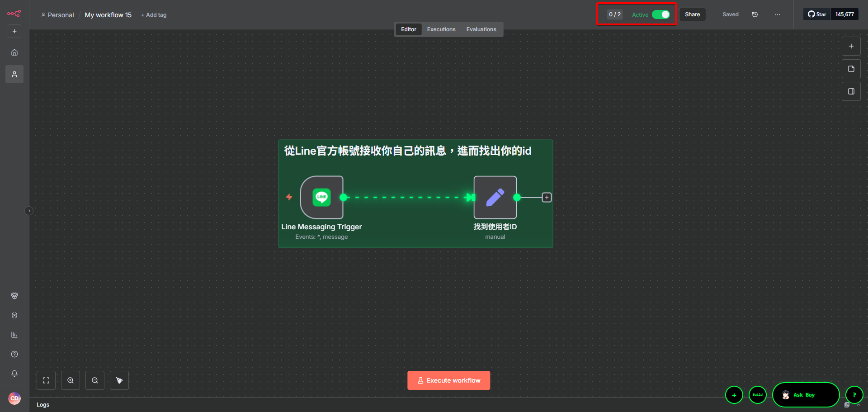Select the Line Messaging Trigger node

(x=321, y=197)
